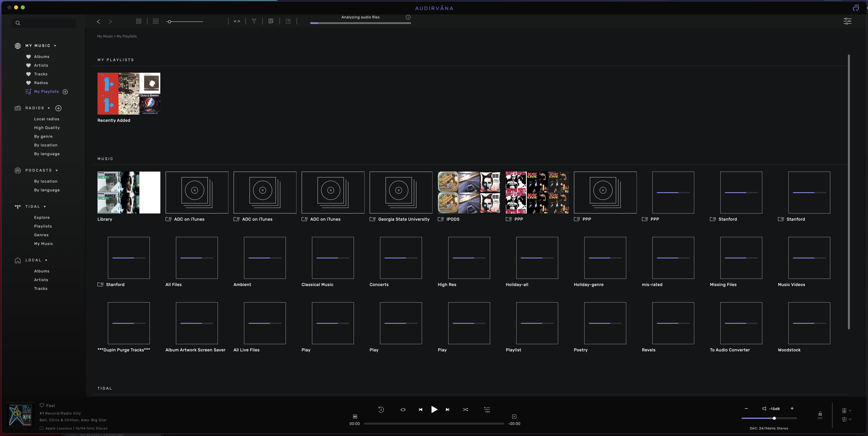Click the track seek progress bar
This screenshot has height=436, width=868.
tap(434, 424)
